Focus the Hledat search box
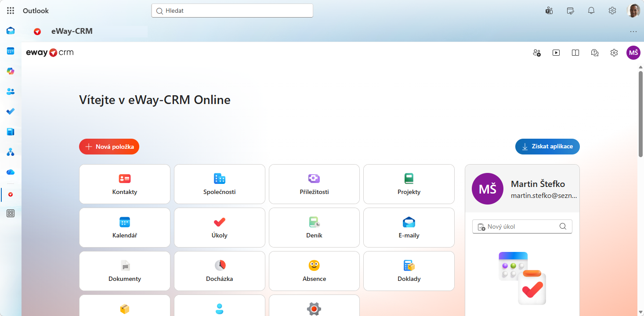The width and height of the screenshot is (644, 316). point(232,11)
